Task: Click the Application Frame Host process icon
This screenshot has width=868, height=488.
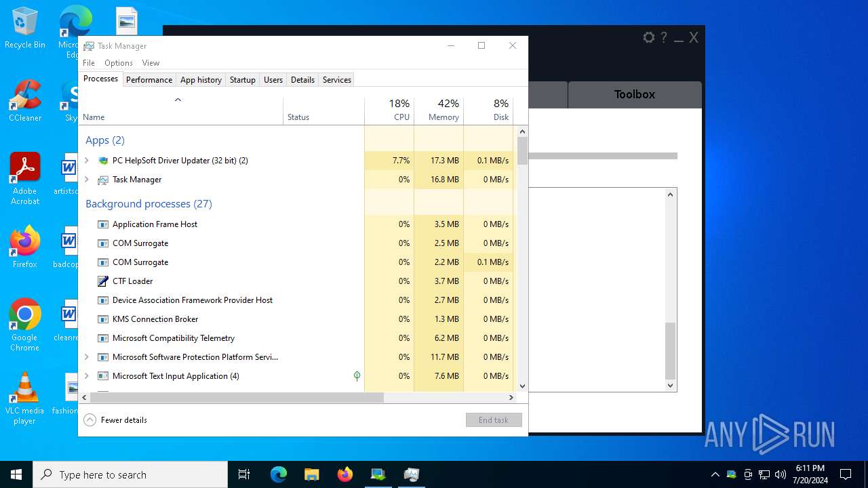Action: (x=103, y=224)
